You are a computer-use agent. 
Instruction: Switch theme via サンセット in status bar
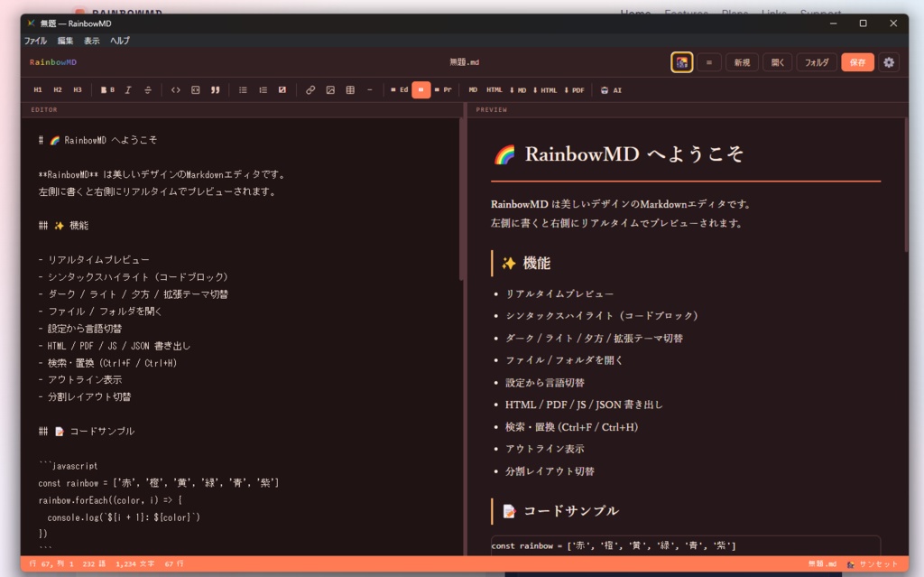click(x=880, y=563)
